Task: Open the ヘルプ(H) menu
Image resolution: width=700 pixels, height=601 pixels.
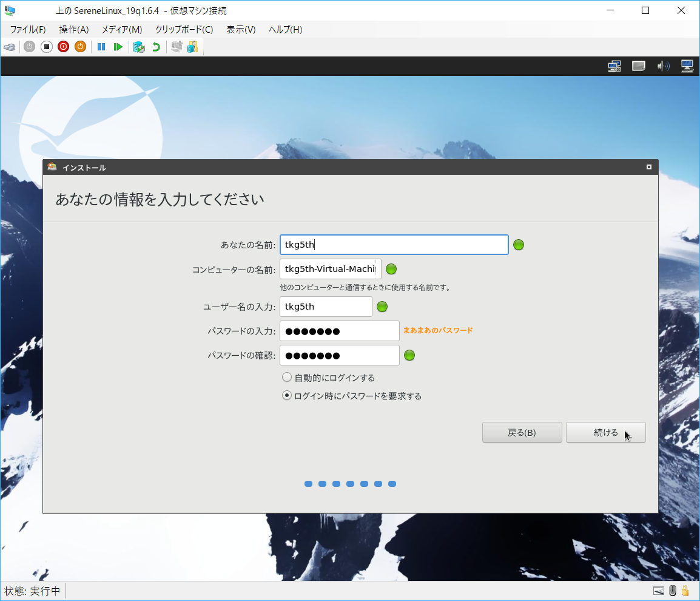Action: pos(285,30)
